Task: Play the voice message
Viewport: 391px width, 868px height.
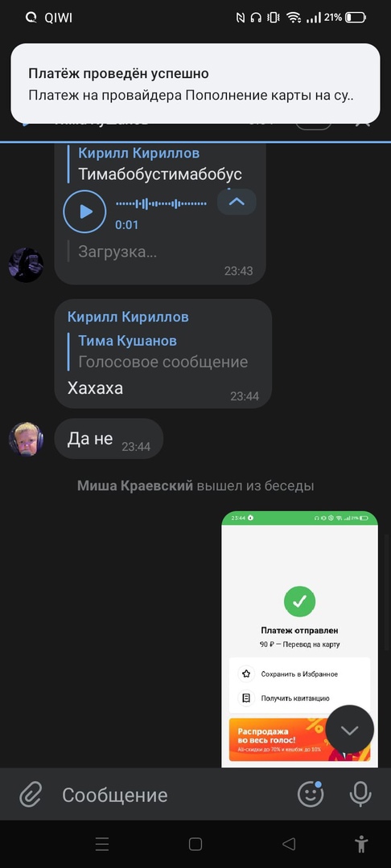Action: click(x=84, y=211)
